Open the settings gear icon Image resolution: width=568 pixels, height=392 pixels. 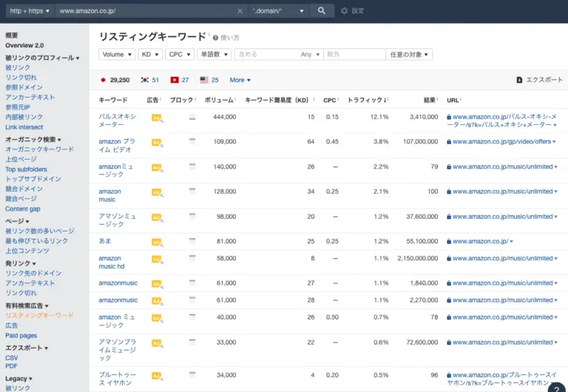(344, 11)
